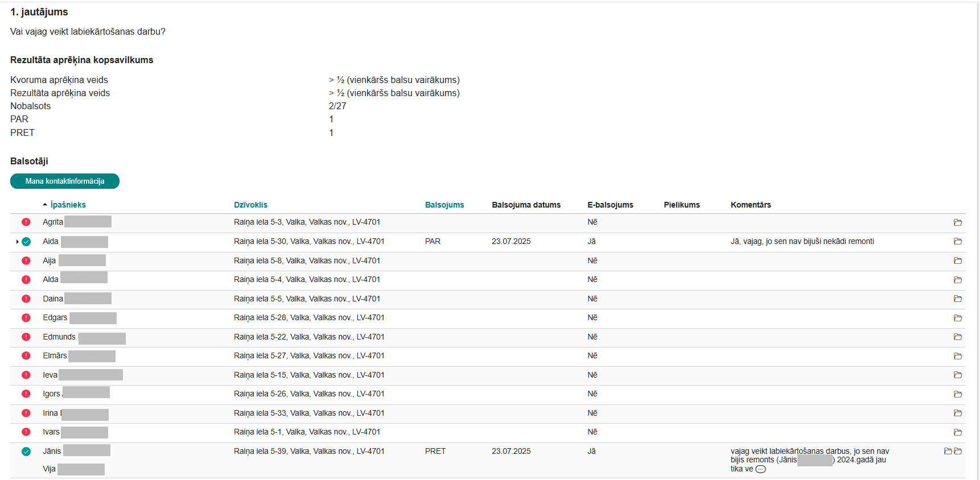The image size is (980, 480).
Task: Select address Raiņa iela 5-22 cell
Action: point(309,337)
